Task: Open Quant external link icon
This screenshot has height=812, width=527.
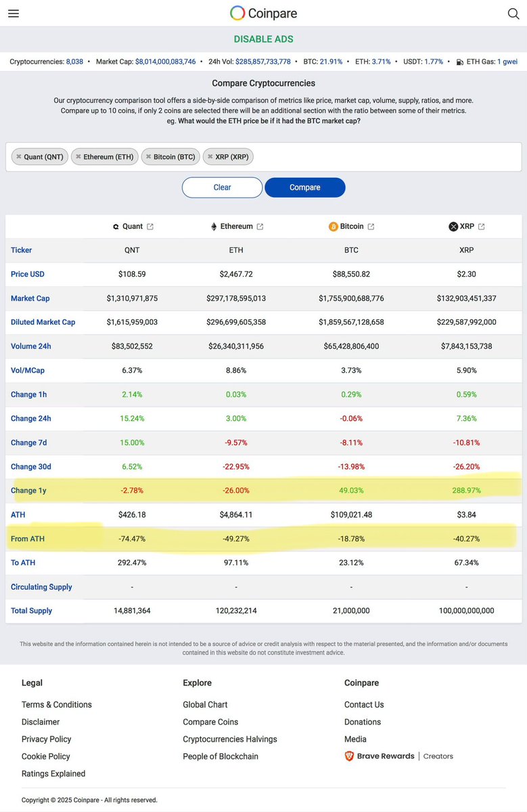Action: click(x=150, y=227)
